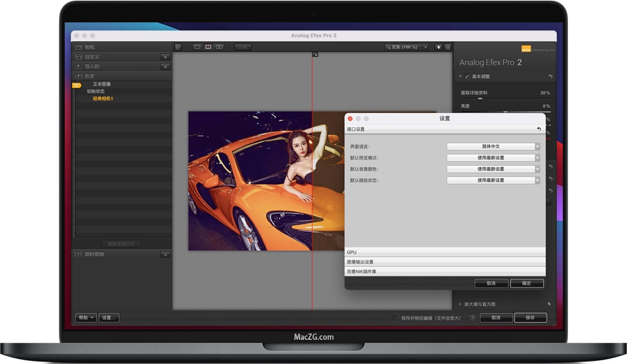
Task: Open the 图像输出设置 section
Action: (445, 262)
